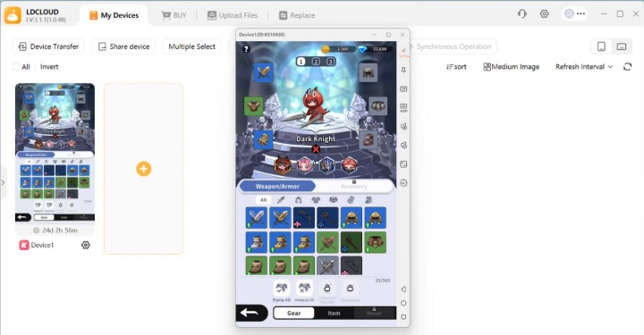The image size is (644, 335).
Task: Switch to the Accessory tab
Action: (354, 186)
